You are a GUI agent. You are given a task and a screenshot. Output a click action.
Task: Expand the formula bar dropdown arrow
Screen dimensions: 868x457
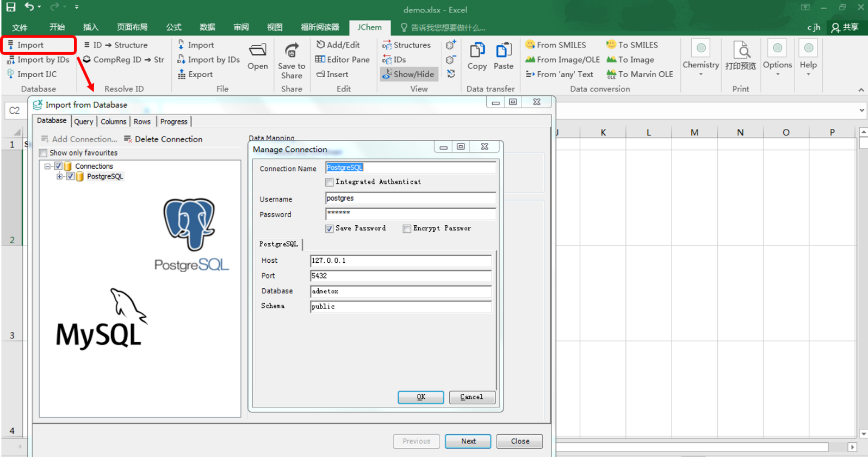[862, 110]
